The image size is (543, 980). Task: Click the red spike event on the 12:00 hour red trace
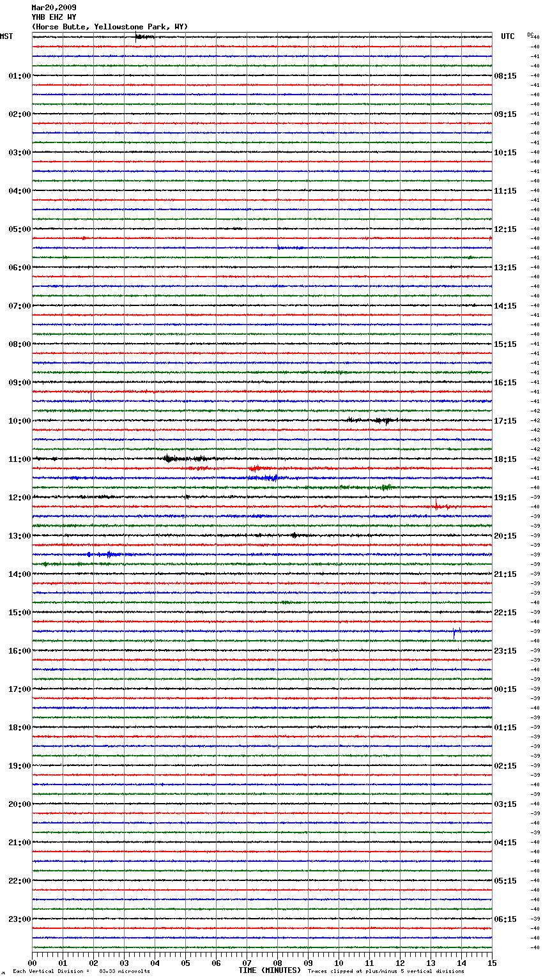click(436, 505)
